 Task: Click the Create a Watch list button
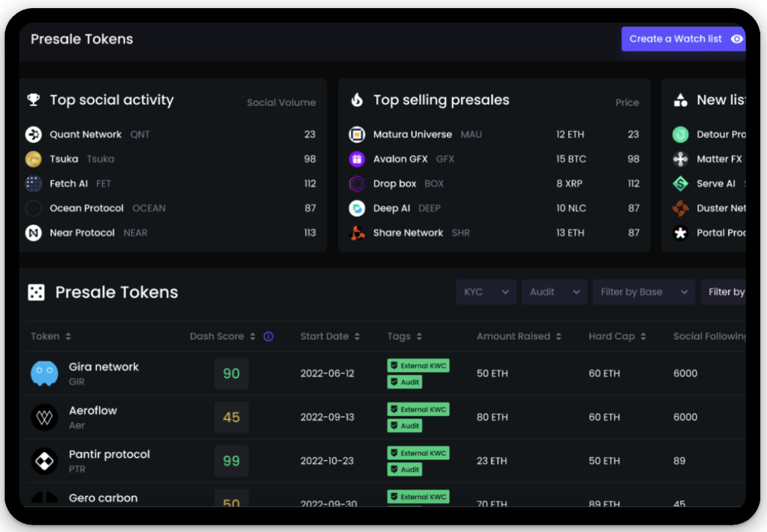coord(683,39)
